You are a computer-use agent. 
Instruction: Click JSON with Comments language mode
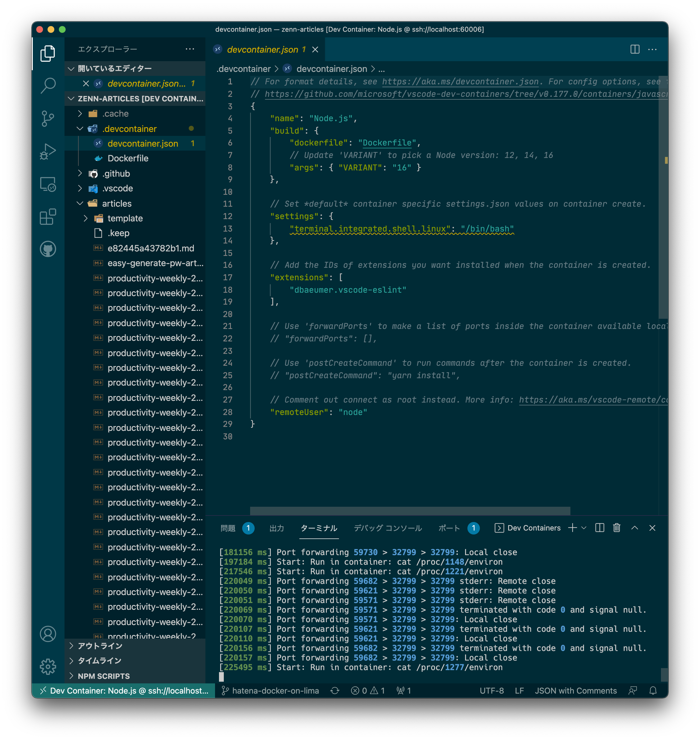(x=576, y=690)
